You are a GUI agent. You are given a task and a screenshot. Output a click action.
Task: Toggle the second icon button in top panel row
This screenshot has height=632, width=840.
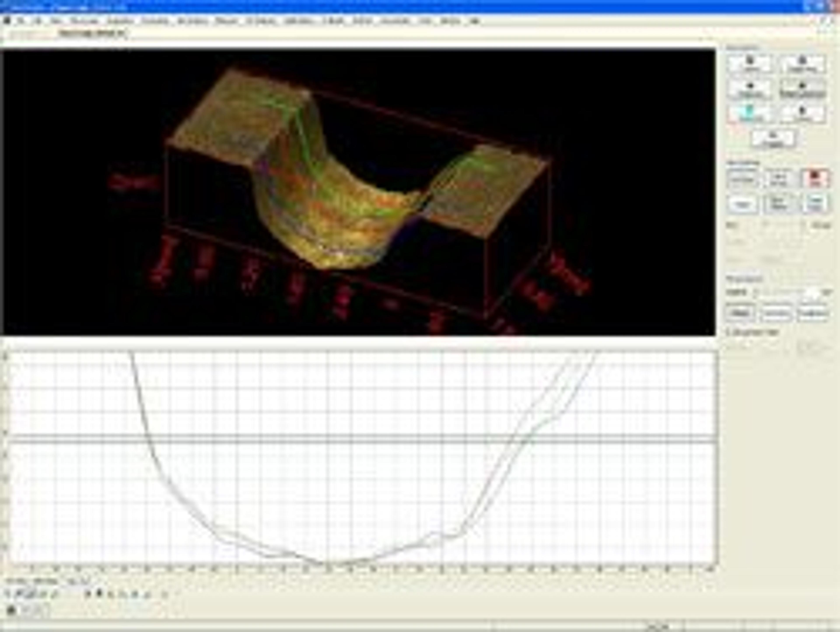point(802,64)
